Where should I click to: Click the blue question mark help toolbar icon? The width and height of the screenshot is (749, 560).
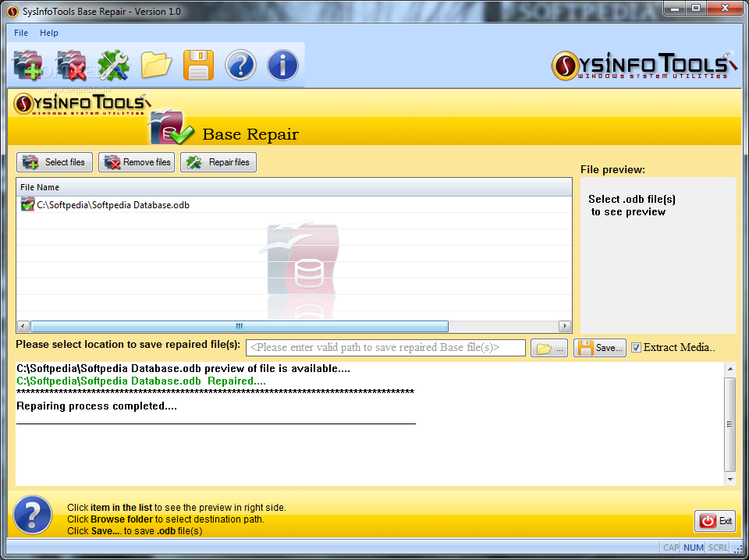pyautogui.click(x=240, y=65)
